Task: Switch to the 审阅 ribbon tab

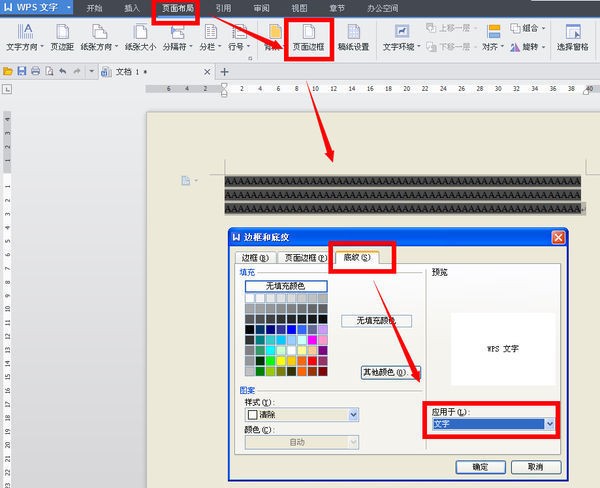Action: pos(261,8)
